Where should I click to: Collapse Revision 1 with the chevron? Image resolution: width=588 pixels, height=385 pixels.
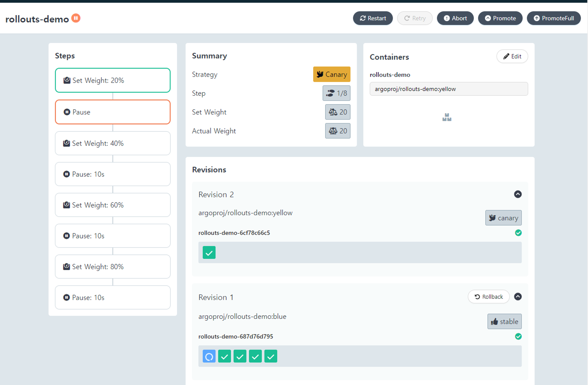[x=518, y=296]
